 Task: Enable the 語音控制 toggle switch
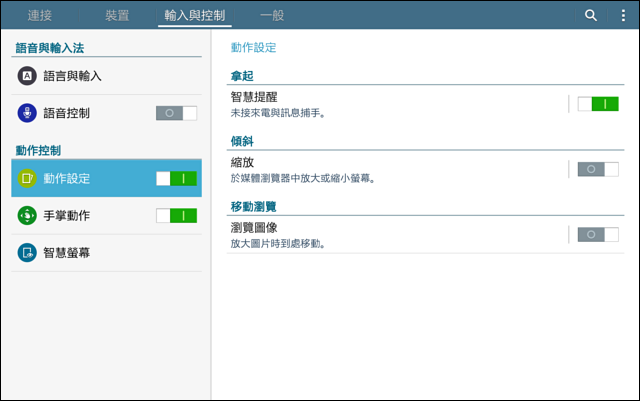click(176, 113)
